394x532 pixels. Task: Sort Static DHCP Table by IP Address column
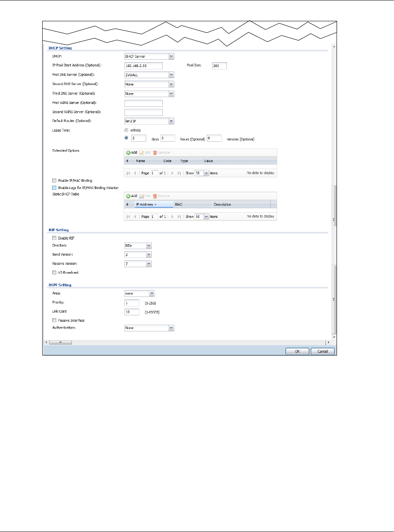pos(154,205)
